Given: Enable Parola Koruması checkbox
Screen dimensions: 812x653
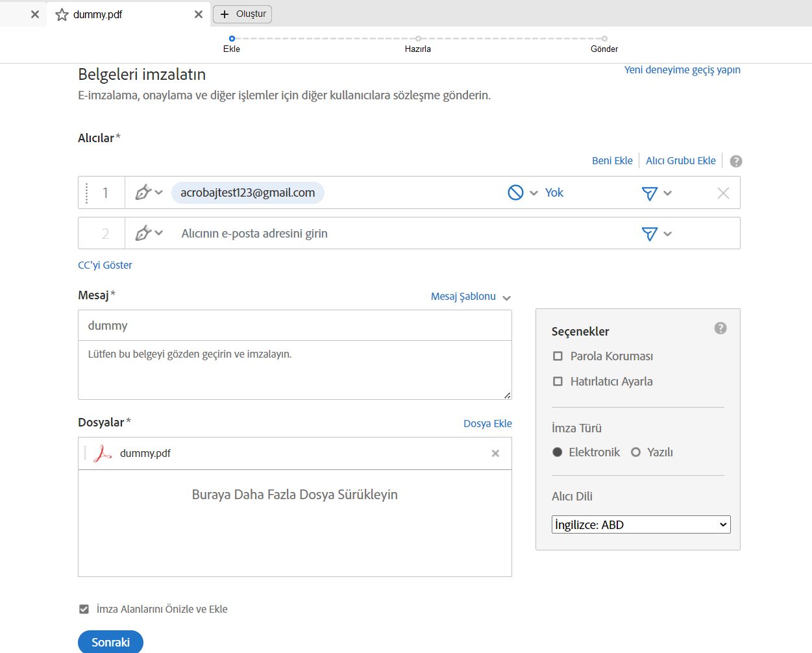Looking at the screenshot, I should (x=558, y=356).
